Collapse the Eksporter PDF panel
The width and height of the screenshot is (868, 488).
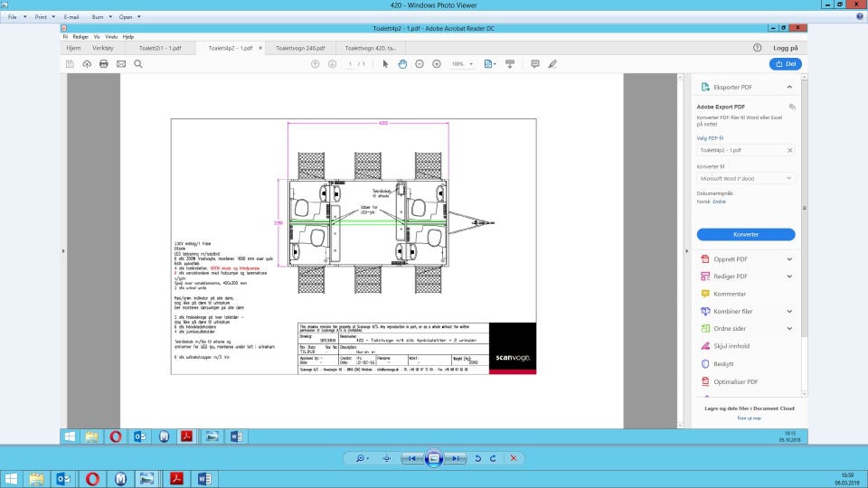pyautogui.click(x=789, y=87)
